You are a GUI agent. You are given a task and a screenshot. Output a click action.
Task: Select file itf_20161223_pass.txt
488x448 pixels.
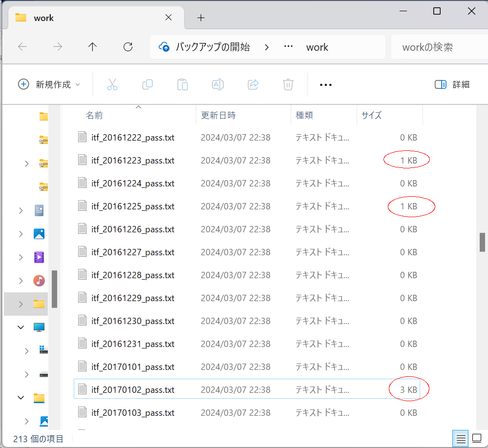pos(247,161)
